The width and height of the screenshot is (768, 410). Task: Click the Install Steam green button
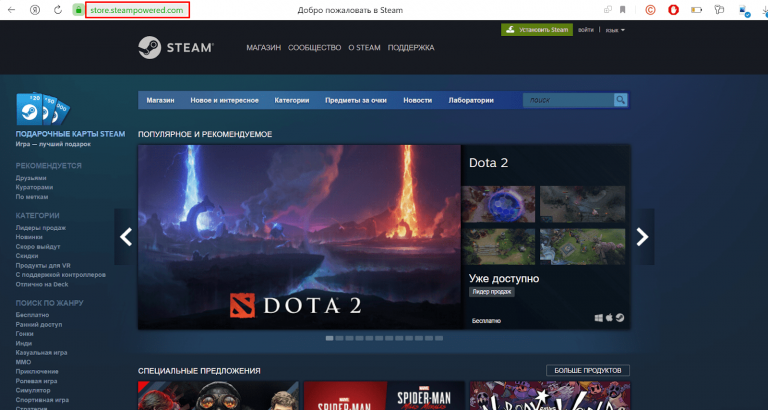click(537, 30)
